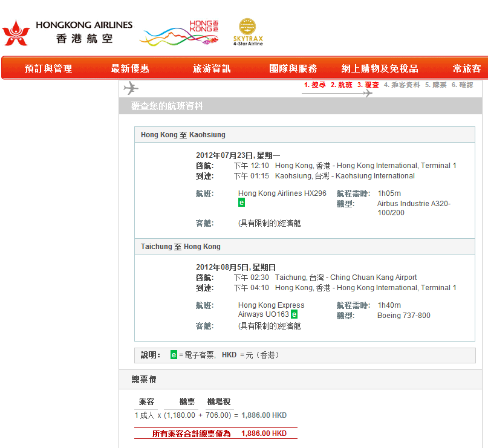
Task: Open the colorful Hong Kong dragon brand logo
Action: 180,33
